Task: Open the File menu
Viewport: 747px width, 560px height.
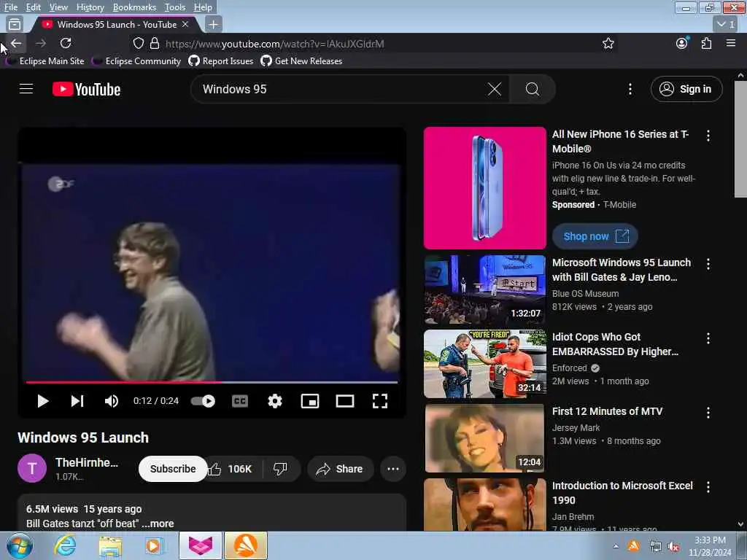Action: (x=11, y=7)
